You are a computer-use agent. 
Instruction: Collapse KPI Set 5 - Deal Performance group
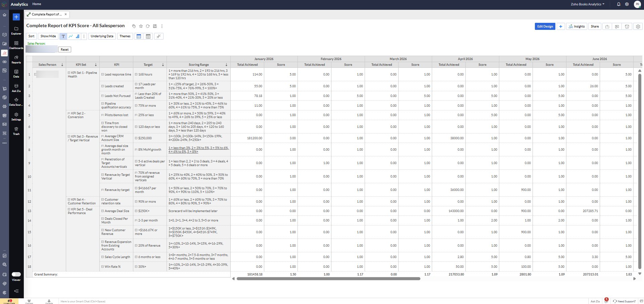(69, 209)
